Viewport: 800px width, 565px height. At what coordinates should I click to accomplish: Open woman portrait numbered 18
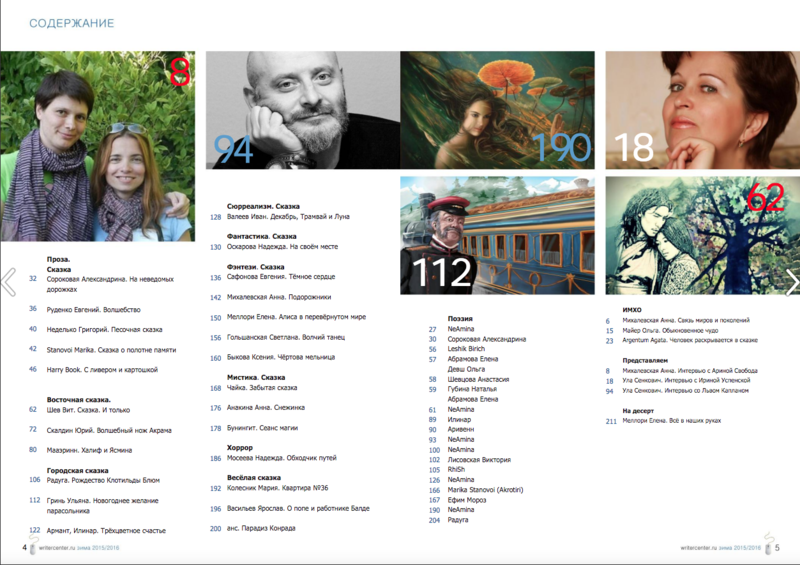(x=703, y=110)
